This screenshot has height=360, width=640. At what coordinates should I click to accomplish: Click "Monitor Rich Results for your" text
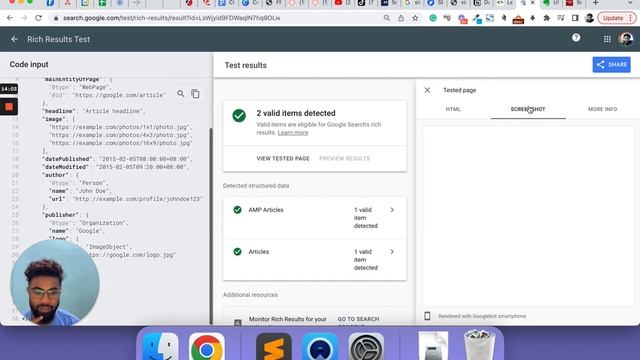(287, 319)
